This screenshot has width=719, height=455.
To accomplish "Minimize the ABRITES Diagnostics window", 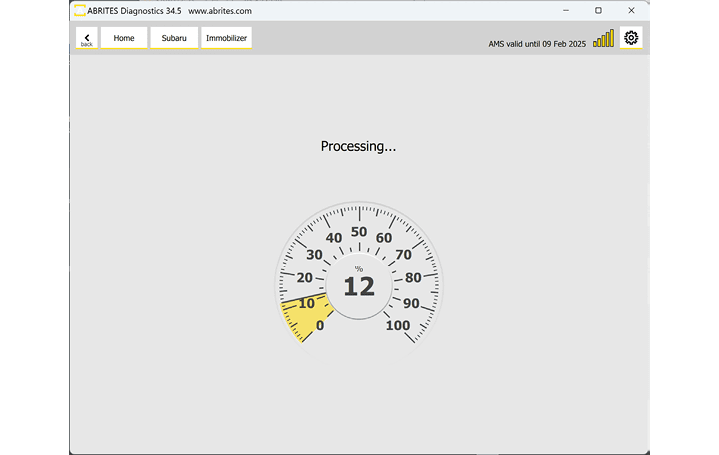I will tap(566, 10).
